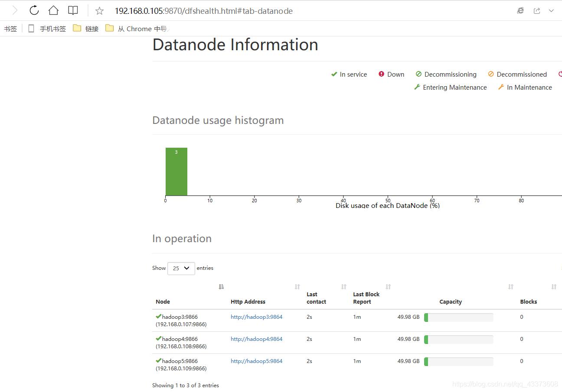This screenshot has height=392, width=562.
Task: Click the address bar URL
Action: point(203,11)
